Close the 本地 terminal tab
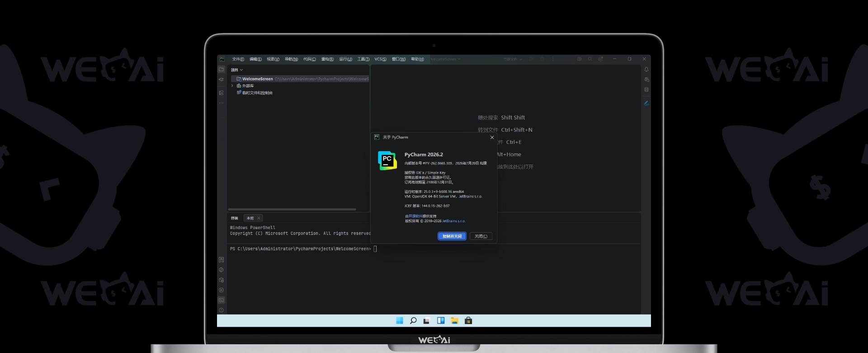The width and height of the screenshot is (868, 353). pos(259,218)
